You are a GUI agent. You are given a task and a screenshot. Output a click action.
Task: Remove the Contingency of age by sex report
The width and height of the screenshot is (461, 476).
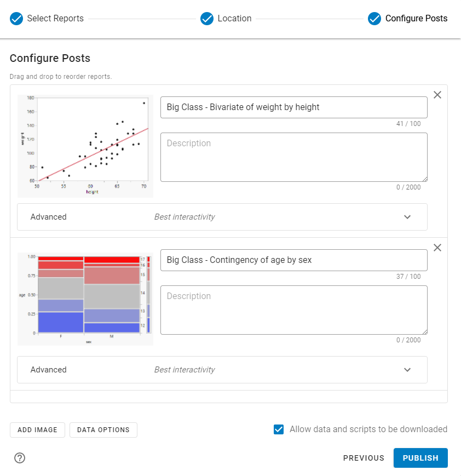[437, 248]
